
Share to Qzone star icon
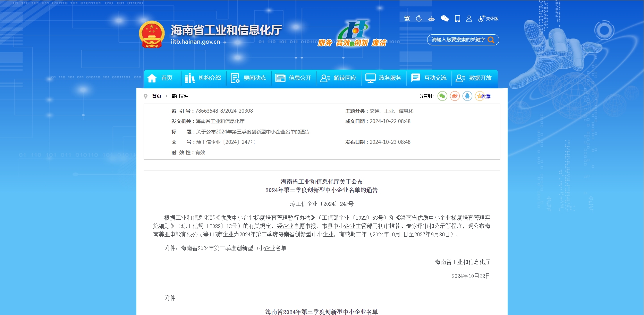480,96
